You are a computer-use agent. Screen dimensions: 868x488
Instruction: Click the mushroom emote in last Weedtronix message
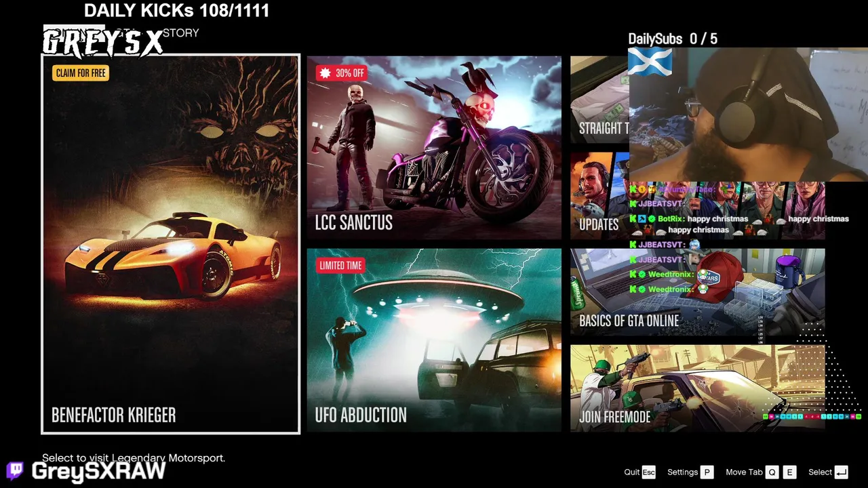(x=703, y=289)
